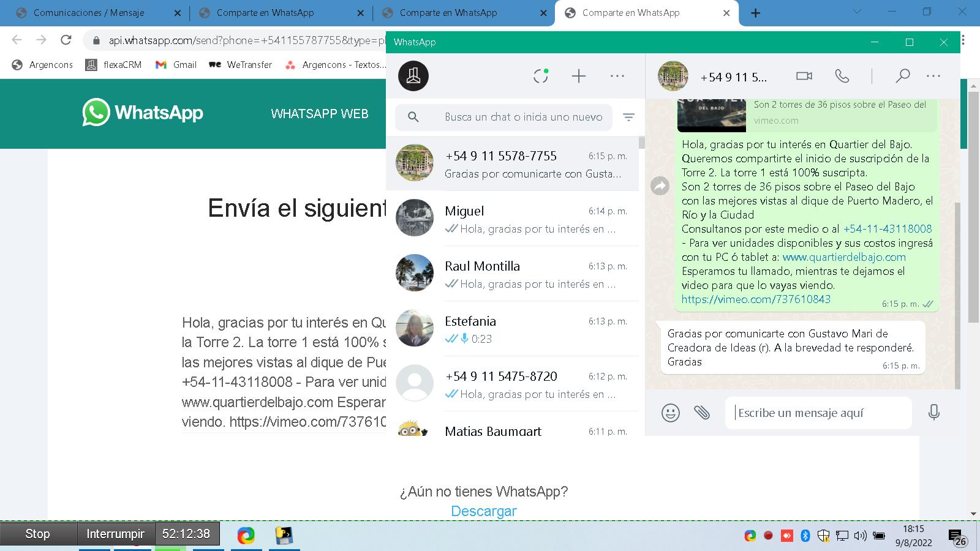Open a new browser tab
The image size is (980, 551).
pyautogui.click(x=756, y=13)
